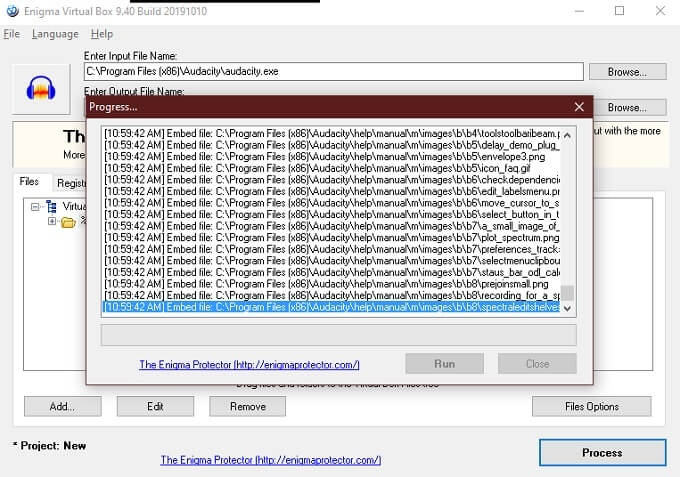Collapse the Virtual Box root tree node

35,207
